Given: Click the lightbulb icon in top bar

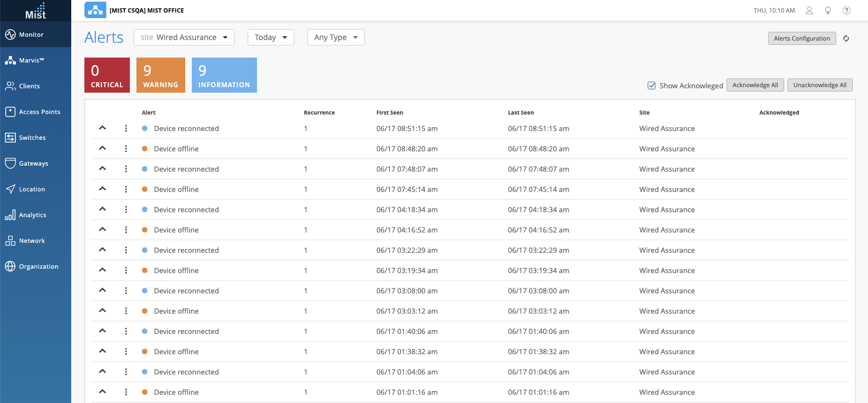Looking at the screenshot, I should [828, 10].
